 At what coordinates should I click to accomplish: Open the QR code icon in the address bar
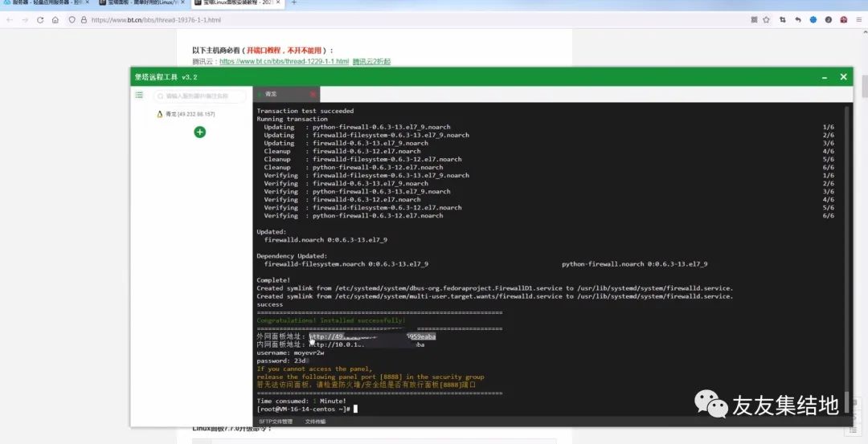click(754, 20)
